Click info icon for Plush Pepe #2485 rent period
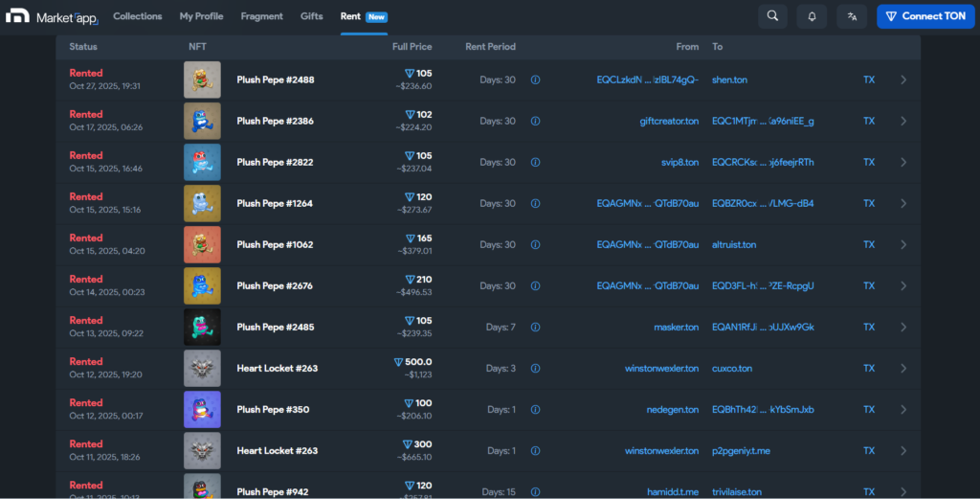 (535, 328)
